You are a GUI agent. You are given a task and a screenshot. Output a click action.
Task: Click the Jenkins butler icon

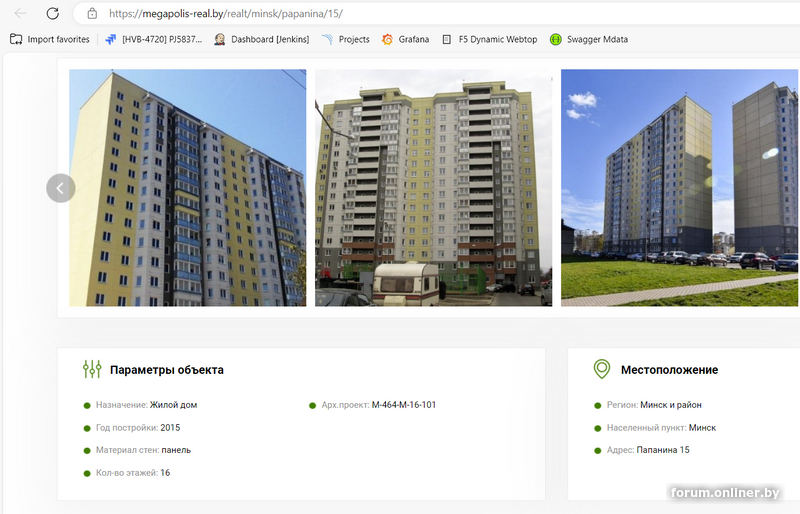[x=220, y=39]
